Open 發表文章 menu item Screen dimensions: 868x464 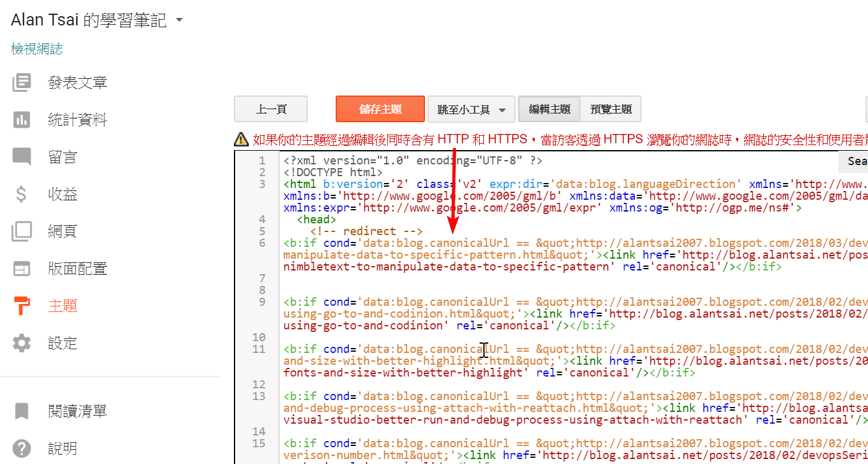[x=78, y=83]
